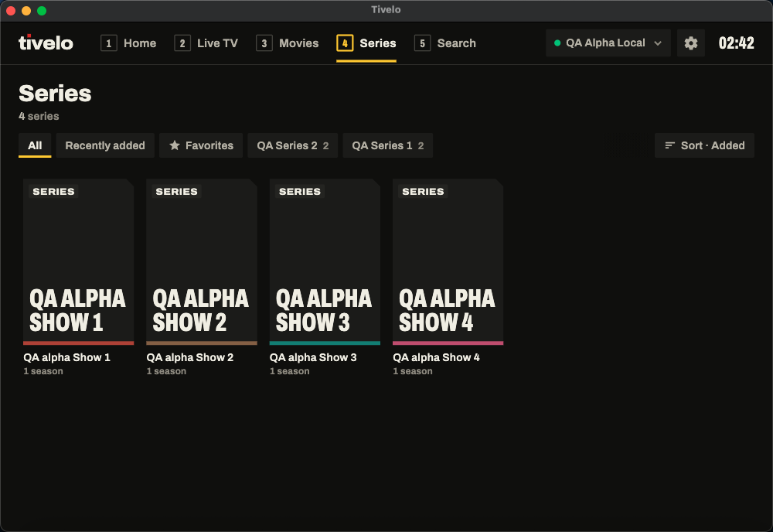Go to the Home tab
The width and height of the screenshot is (773, 532).
click(128, 43)
